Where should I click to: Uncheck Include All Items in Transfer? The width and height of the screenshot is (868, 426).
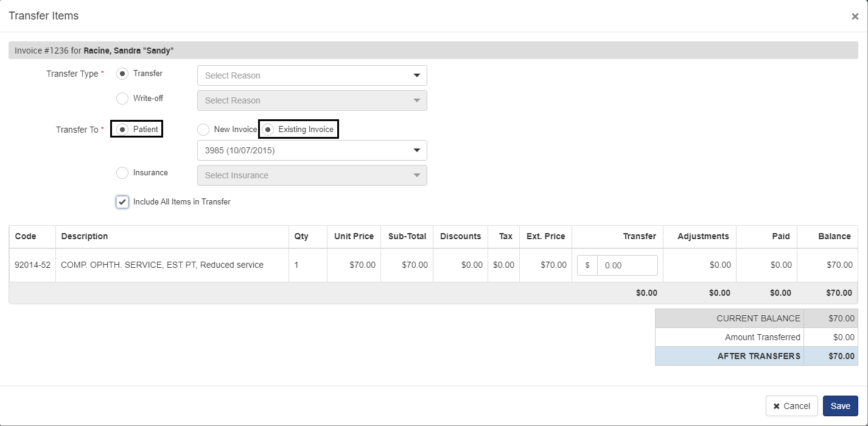(122, 202)
